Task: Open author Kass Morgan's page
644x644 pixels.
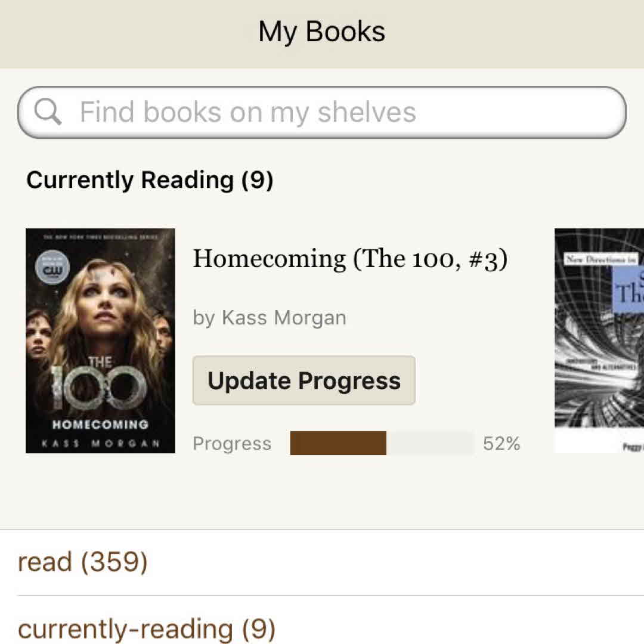Action: pyautogui.click(x=269, y=318)
